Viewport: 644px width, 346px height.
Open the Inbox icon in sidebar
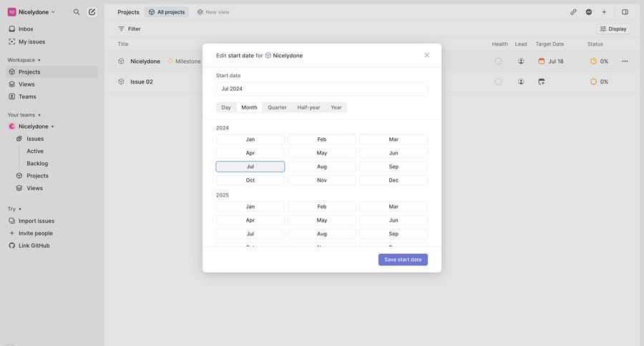12,29
